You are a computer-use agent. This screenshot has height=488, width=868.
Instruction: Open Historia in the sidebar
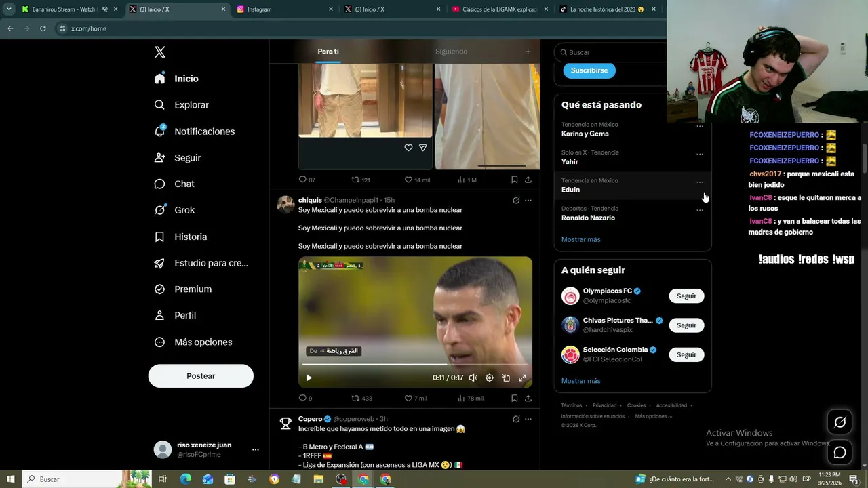(x=180, y=237)
